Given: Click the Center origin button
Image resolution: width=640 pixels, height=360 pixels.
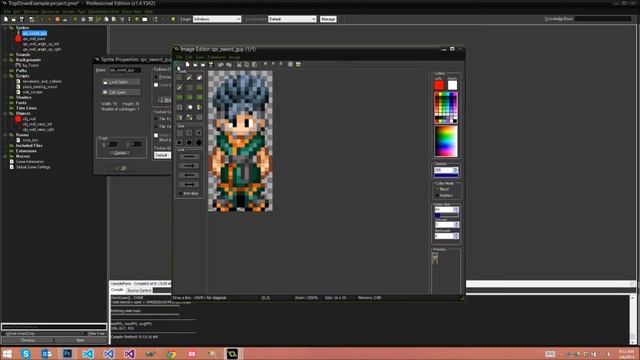Looking at the screenshot, I should pos(120,153).
